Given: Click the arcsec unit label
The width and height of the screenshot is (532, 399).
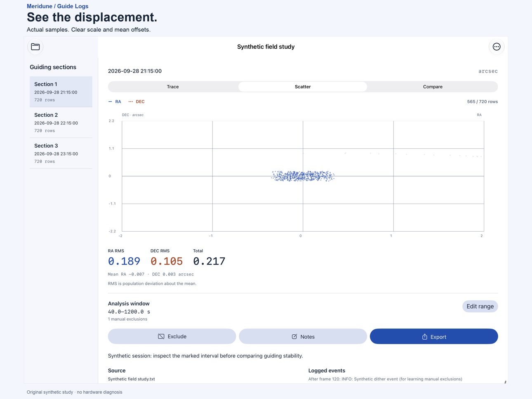Looking at the screenshot, I should click(x=488, y=71).
